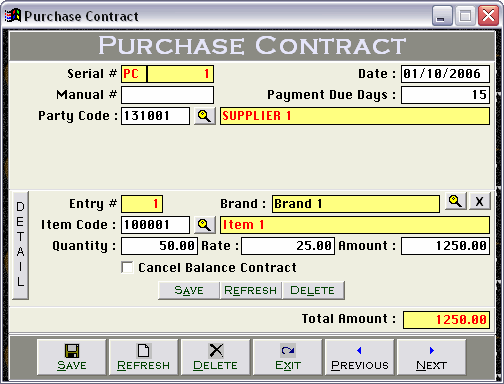The image size is (504, 384).
Task: Enable Cancel Balance Contract checkbox
Action: pos(127,267)
